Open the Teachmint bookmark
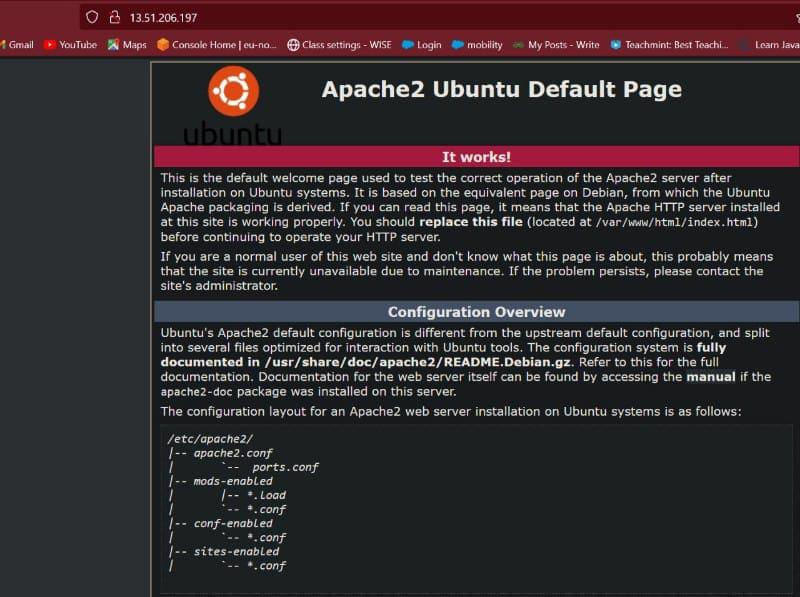The image size is (800, 597). (x=669, y=45)
